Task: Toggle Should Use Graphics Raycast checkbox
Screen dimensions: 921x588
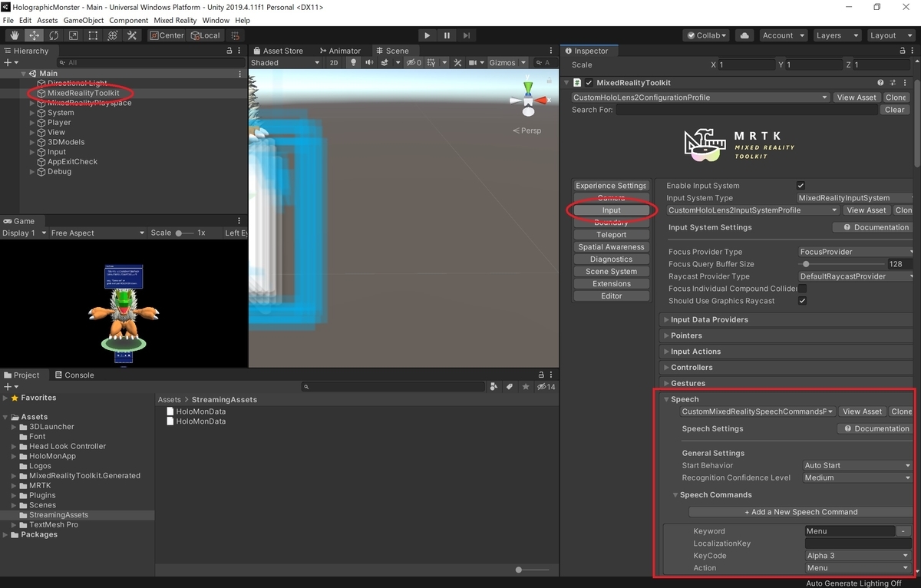Action: point(801,301)
